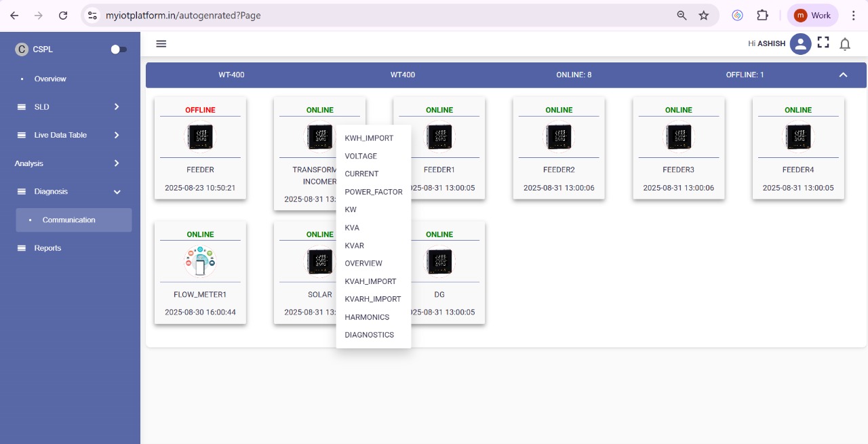Image resolution: width=868 pixels, height=444 pixels.
Task: Click the DG meter device icon
Action: 439,262
